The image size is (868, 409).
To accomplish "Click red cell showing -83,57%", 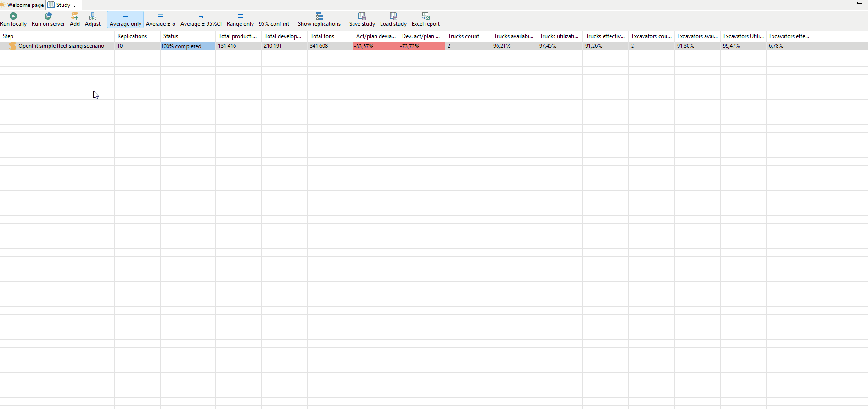I will [x=376, y=46].
